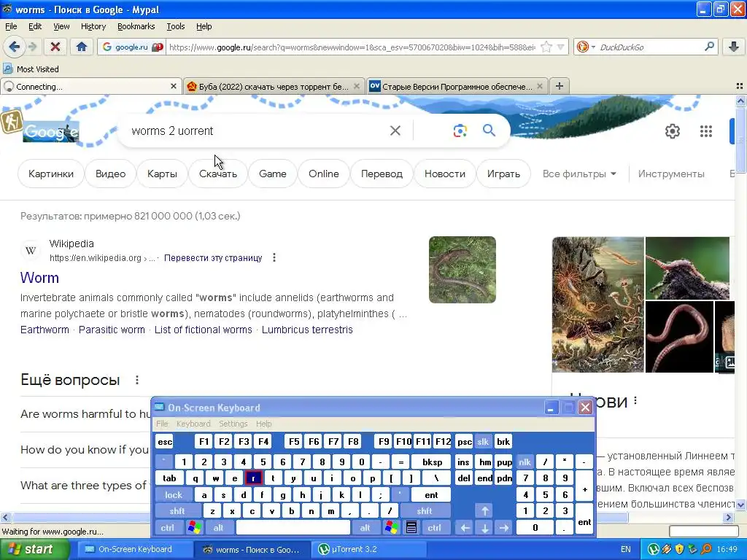Click the right arrow key on On-Screen Keyboard
The width and height of the screenshot is (747, 560).
pos(504,528)
